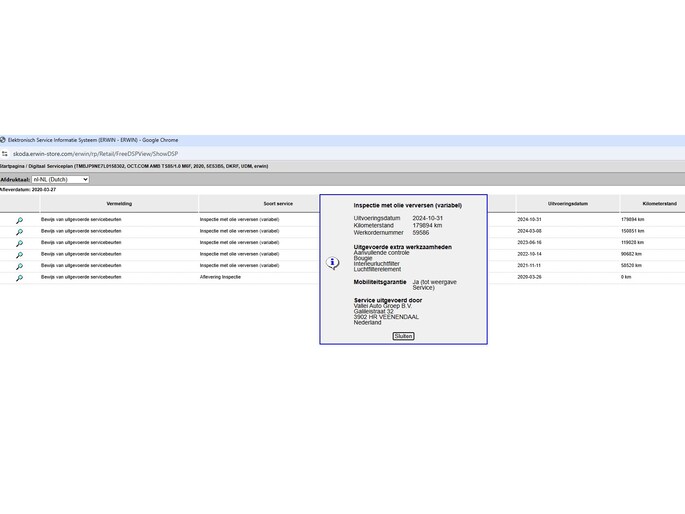685x514 pixels.
Task: Click magnifier for the 2022-10-14 service row
Action: click(19, 255)
